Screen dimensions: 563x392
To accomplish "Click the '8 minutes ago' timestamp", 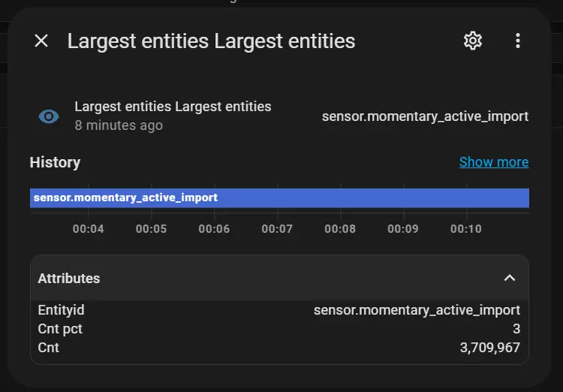I will (119, 125).
